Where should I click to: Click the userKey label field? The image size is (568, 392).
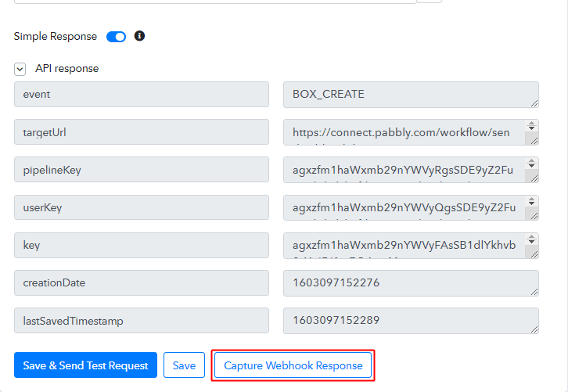click(x=142, y=207)
